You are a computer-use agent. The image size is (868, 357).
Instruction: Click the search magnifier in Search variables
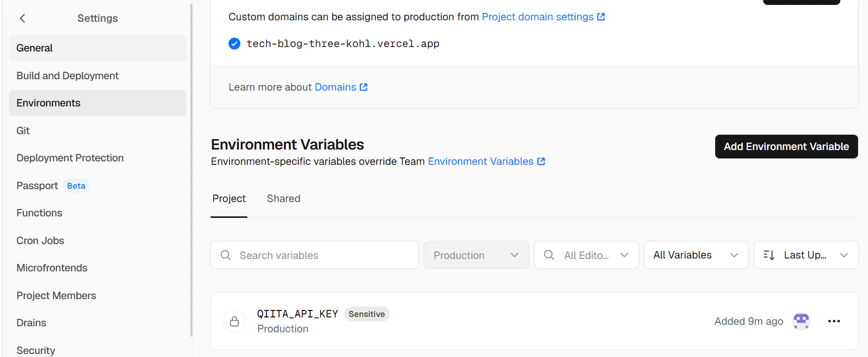tap(226, 255)
